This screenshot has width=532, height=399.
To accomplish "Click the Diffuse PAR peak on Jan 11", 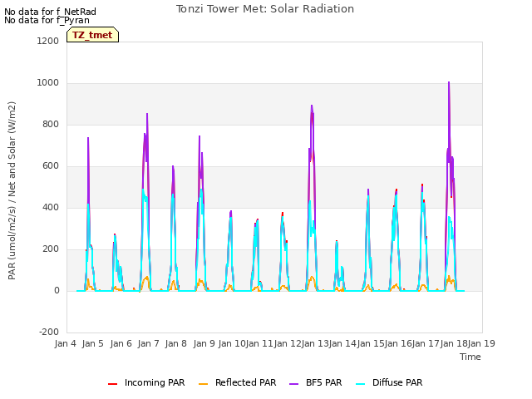I will [x=257, y=221].
